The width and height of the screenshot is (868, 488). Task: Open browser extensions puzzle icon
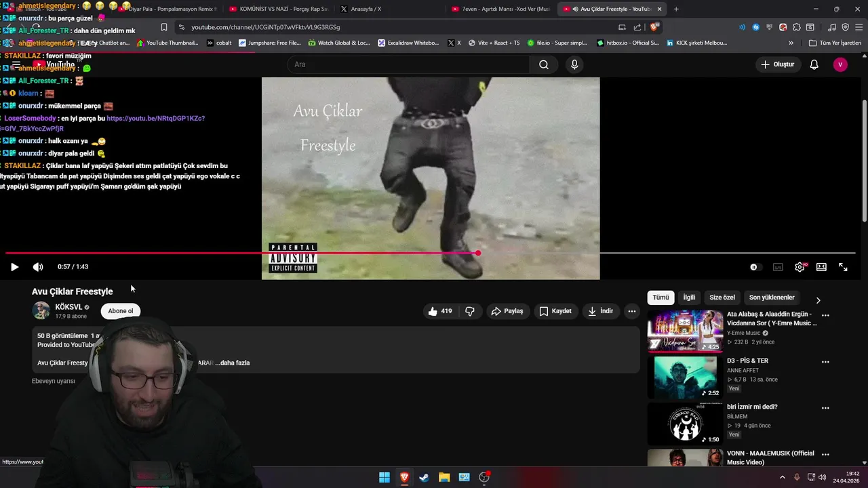[x=796, y=27]
